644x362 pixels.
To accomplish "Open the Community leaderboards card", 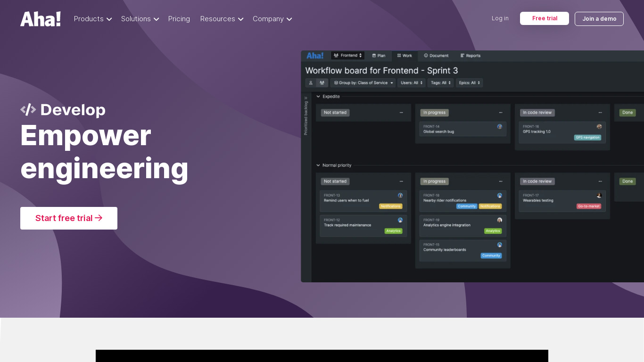I will (x=463, y=251).
